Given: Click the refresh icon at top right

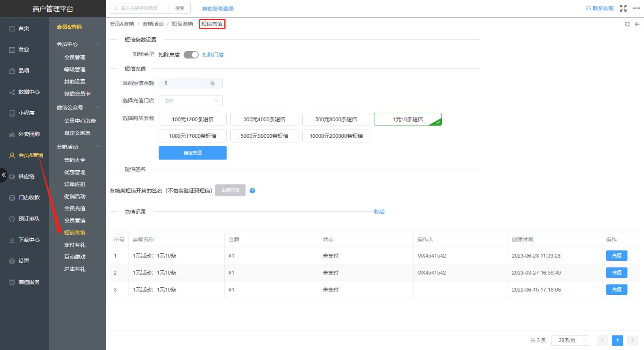Looking at the screenshot, I should click(x=627, y=24).
